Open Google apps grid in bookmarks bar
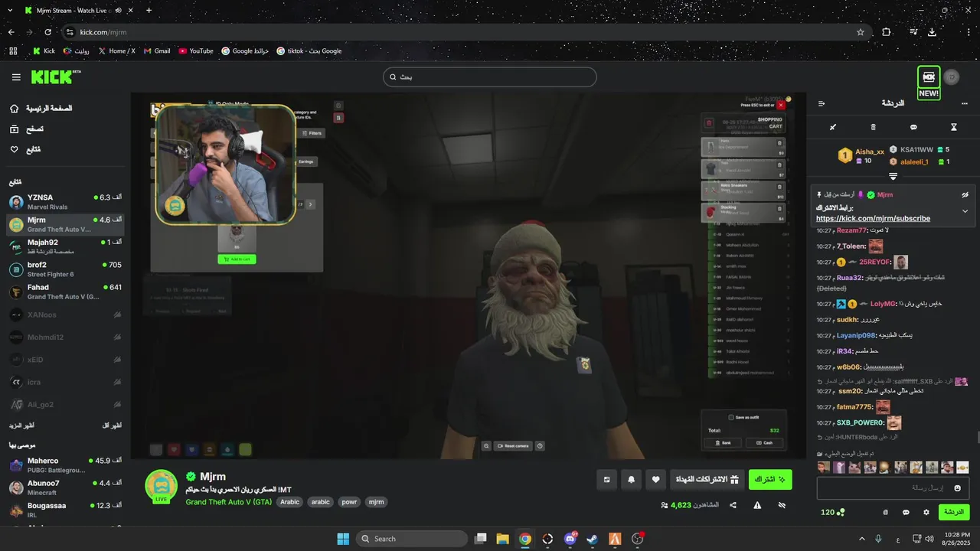The height and width of the screenshot is (551, 980). [13, 51]
